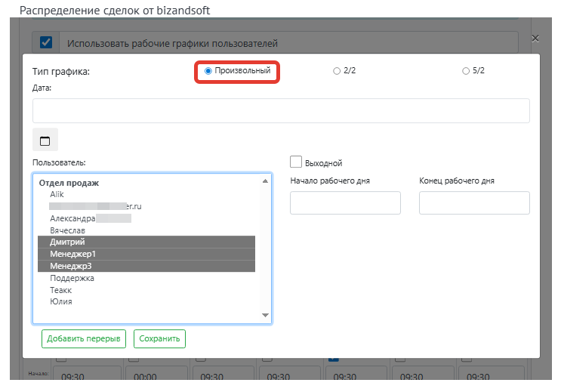This screenshot has width=561, height=392.
Task: Focus the Дата input field
Action: tap(281, 110)
